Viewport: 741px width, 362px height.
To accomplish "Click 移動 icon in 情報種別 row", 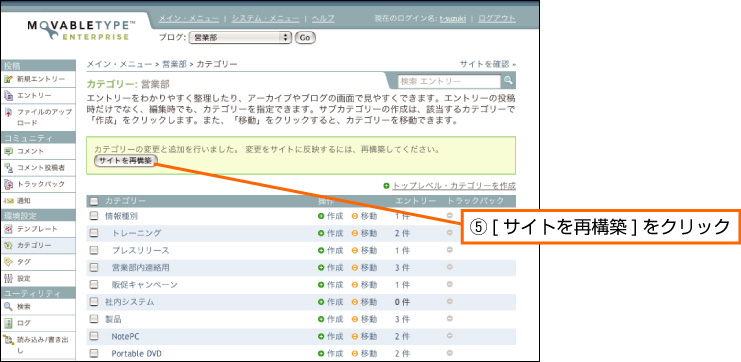I will [355, 216].
